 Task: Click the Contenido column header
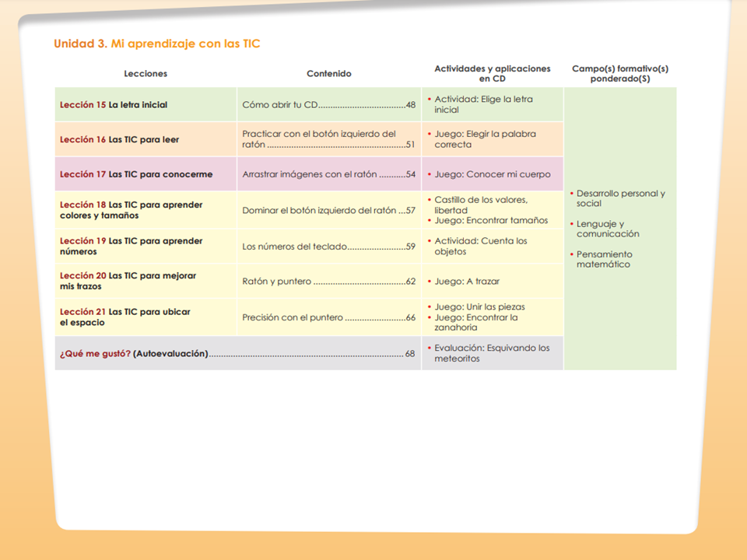[x=328, y=73]
